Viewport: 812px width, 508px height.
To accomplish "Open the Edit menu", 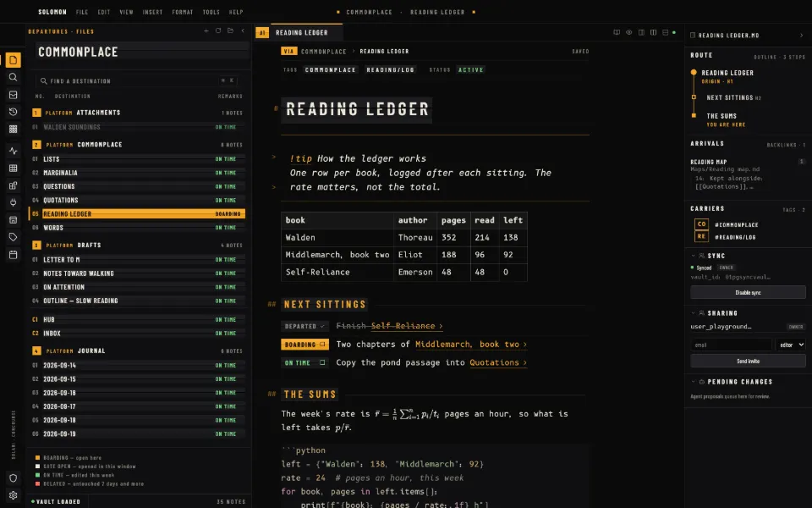I will coord(104,12).
